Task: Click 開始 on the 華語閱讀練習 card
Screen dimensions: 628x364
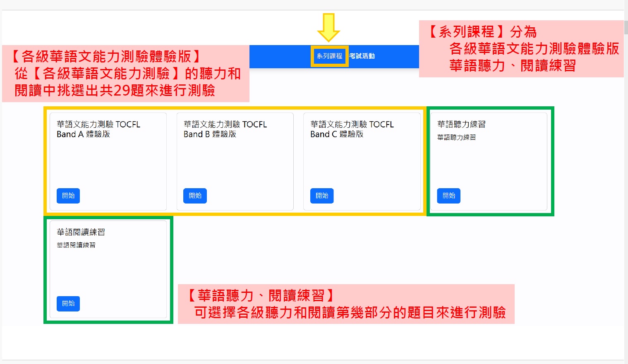Action: pyautogui.click(x=68, y=304)
